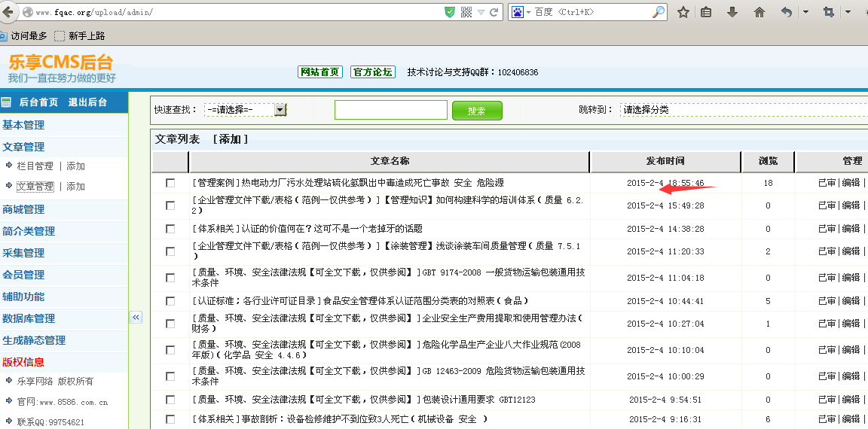The width and height of the screenshot is (868, 429).
Task: Open downloads with the down arrow icon
Action: (732, 12)
